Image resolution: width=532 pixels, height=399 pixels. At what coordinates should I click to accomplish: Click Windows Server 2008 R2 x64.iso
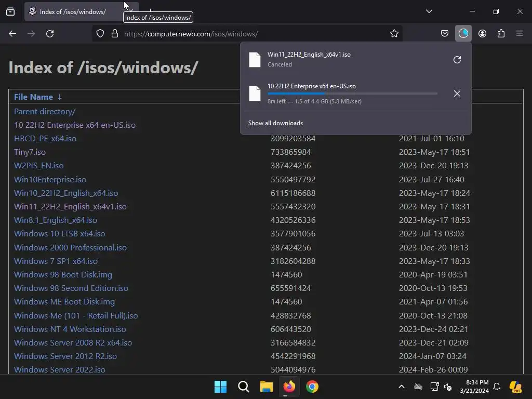tap(73, 343)
